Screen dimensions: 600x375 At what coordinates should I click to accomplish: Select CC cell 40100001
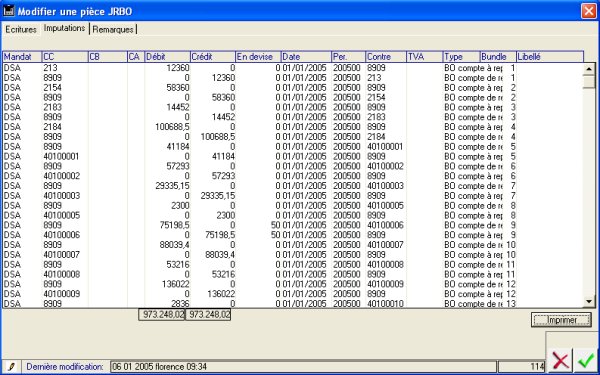(61, 157)
